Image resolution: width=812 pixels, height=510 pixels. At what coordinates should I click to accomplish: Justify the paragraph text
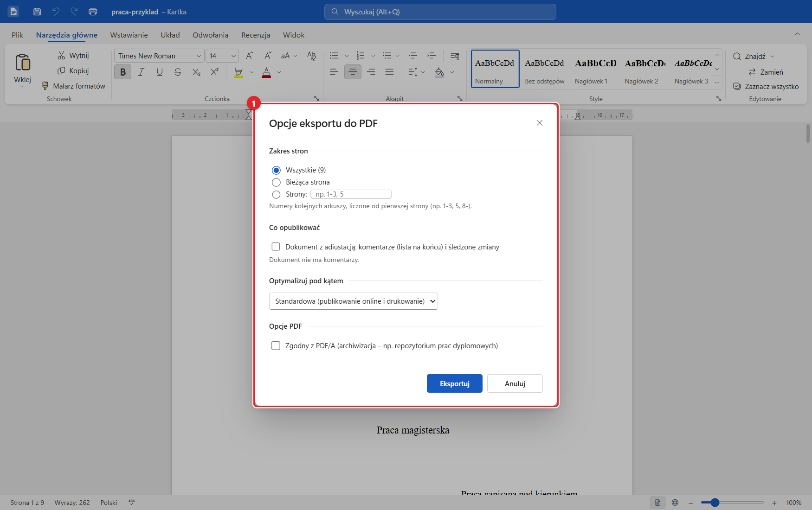click(x=389, y=72)
